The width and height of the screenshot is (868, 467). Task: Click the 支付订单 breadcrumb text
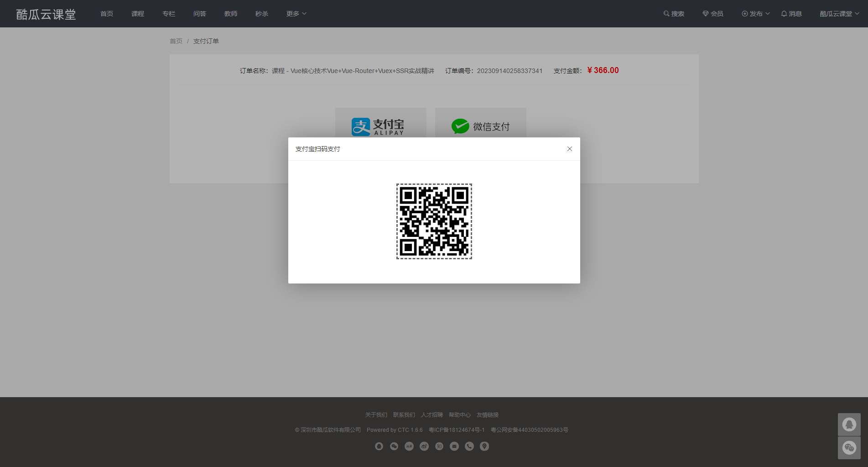click(x=206, y=41)
